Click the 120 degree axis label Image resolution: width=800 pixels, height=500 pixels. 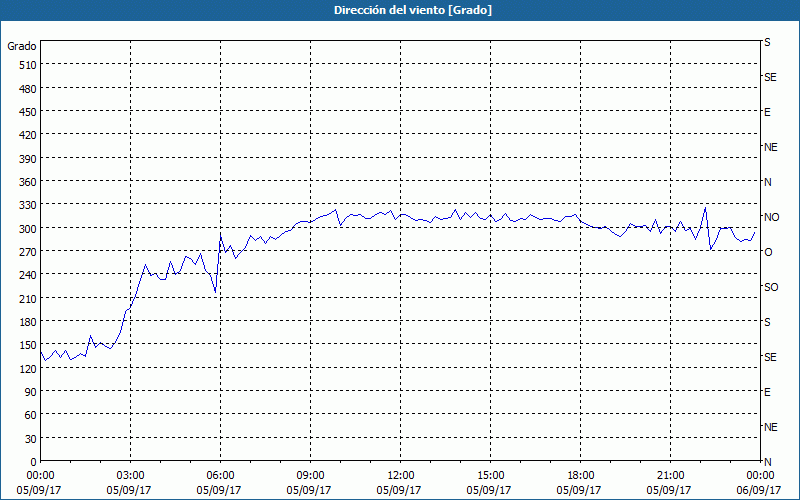point(28,368)
